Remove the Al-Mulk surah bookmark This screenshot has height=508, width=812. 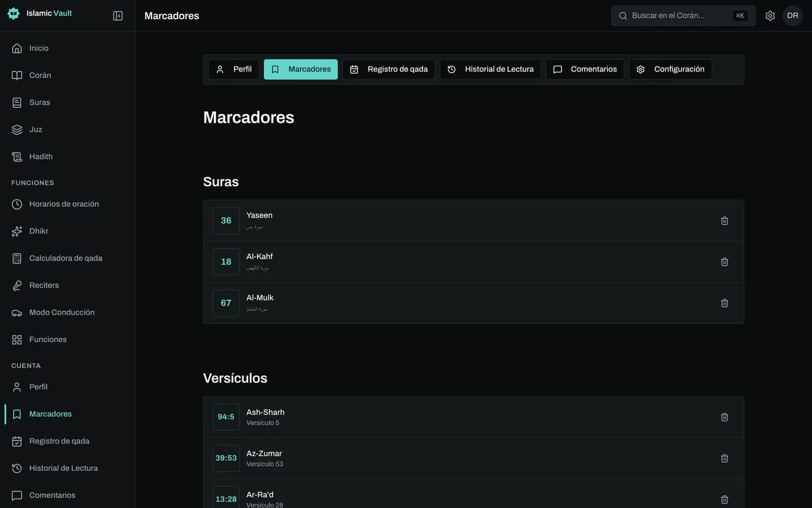coord(724,303)
